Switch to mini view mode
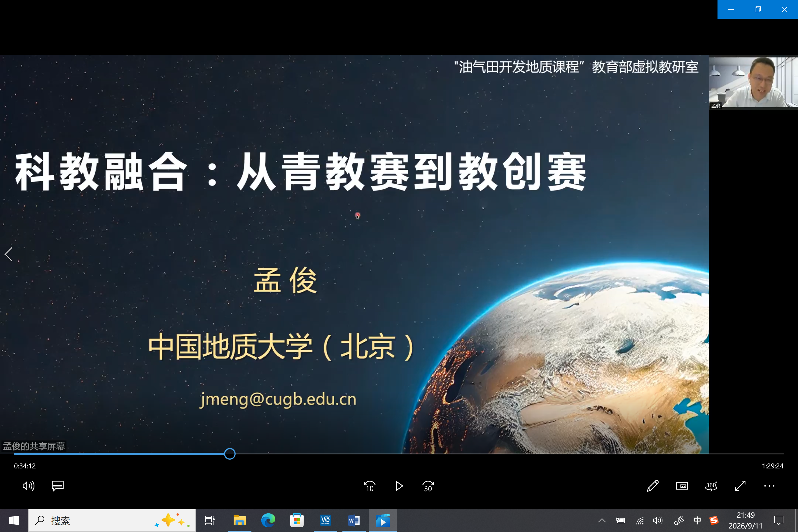This screenshot has width=798, height=532. 682,486
